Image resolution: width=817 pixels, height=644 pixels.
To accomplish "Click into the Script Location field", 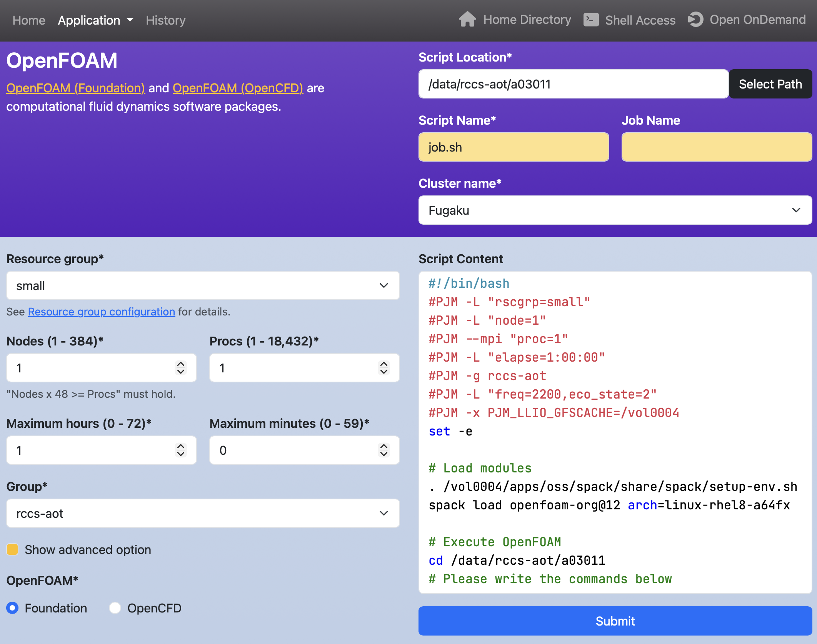I will click(x=574, y=84).
